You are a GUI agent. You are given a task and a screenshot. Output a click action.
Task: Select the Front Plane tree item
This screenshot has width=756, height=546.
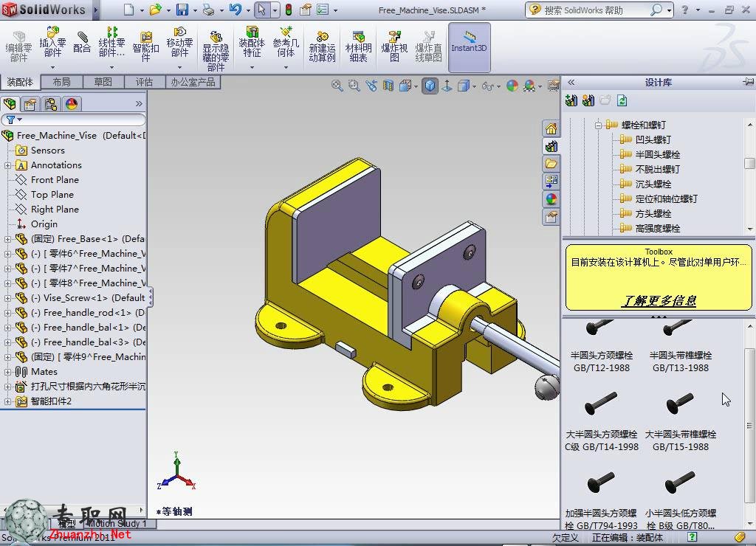(55, 180)
